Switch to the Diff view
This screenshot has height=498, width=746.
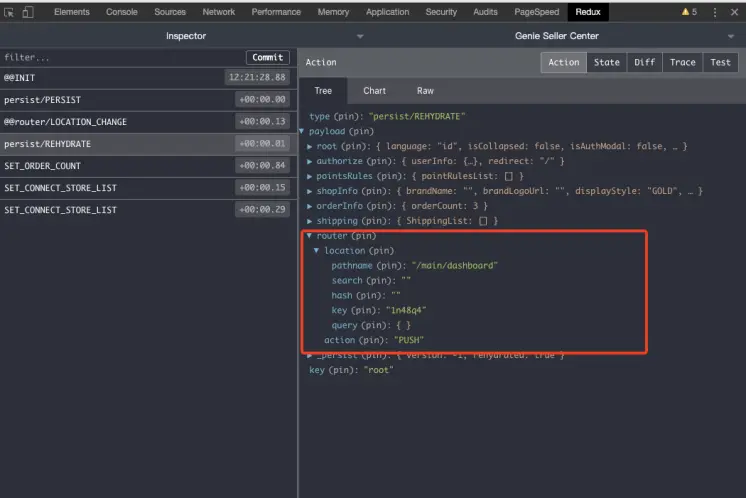coord(645,62)
